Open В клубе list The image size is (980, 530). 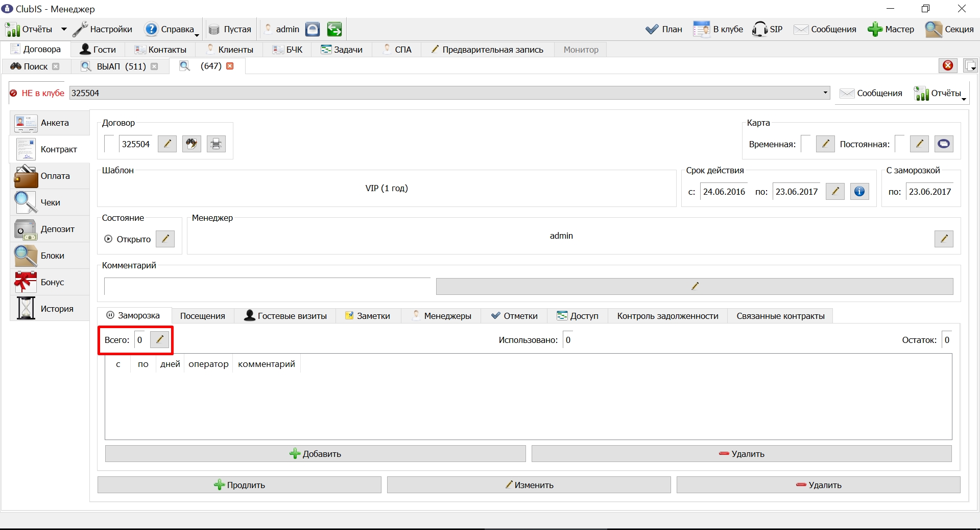[x=718, y=29]
